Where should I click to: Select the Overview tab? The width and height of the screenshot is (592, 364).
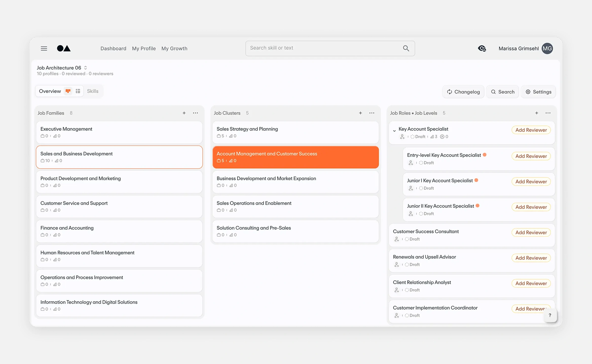coord(50,91)
